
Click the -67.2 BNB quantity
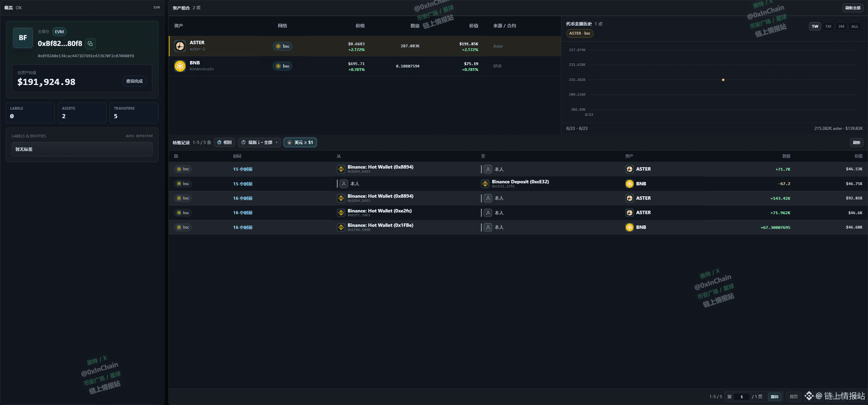click(784, 184)
